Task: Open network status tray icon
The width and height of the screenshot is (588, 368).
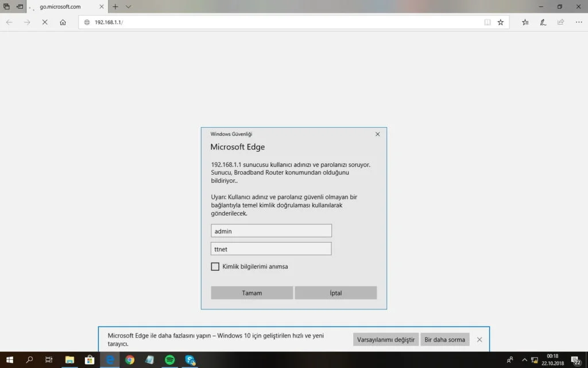Action: [x=535, y=360]
